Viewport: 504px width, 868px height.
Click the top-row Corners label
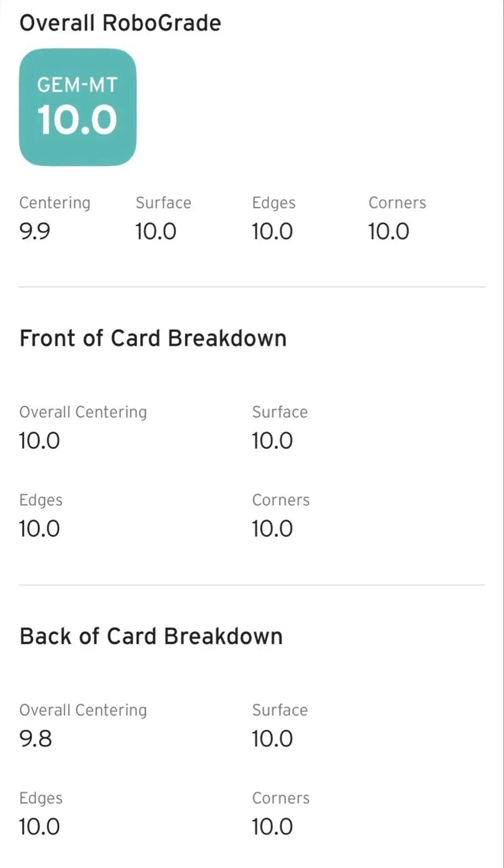pyautogui.click(x=397, y=203)
